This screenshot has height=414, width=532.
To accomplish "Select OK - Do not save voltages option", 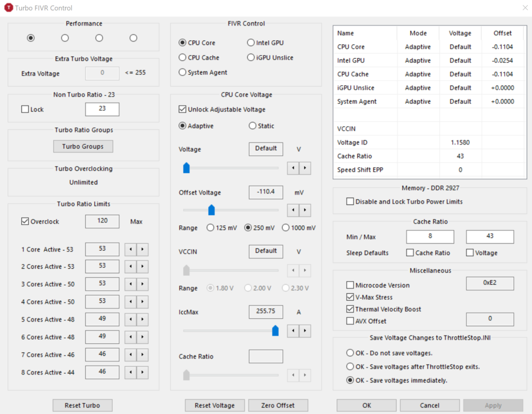I will [350, 352].
